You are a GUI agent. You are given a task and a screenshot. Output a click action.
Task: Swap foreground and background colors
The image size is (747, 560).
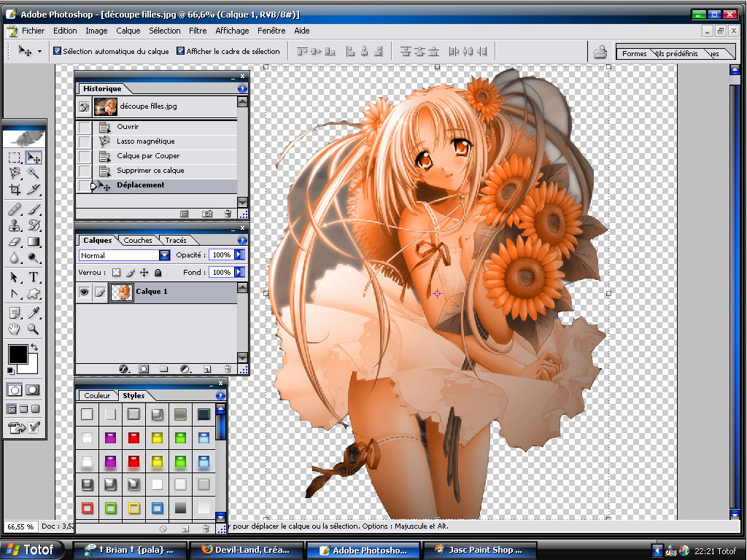pos(34,347)
